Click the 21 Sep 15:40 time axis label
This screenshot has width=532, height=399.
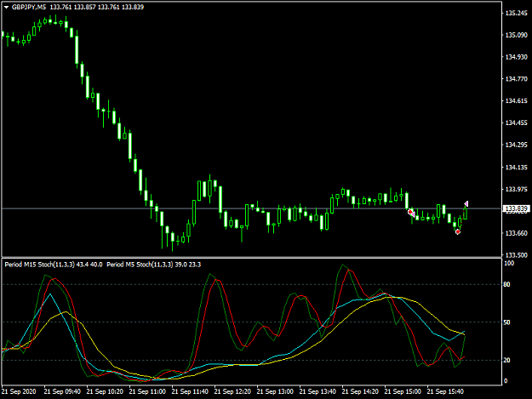(x=445, y=391)
